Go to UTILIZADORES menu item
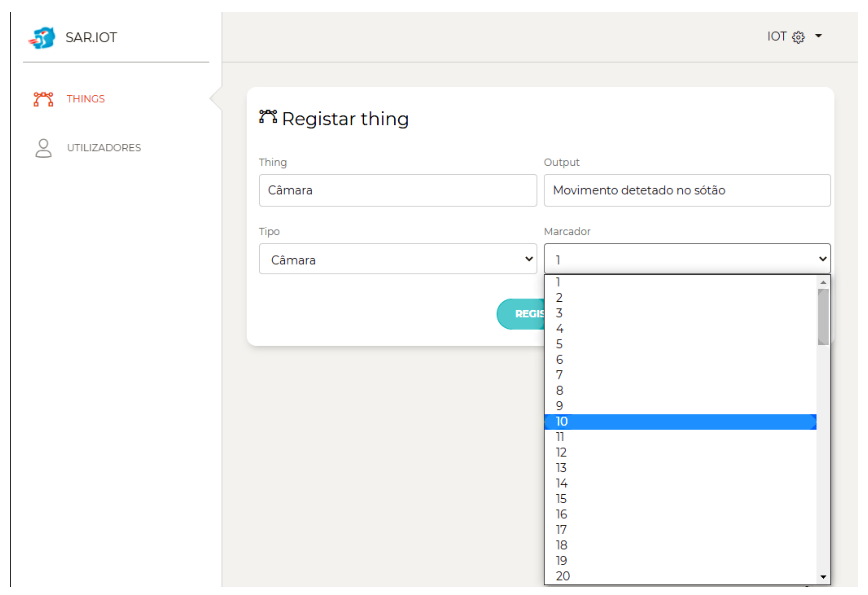This screenshot has width=868, height=595. click(x=104, y=148)
